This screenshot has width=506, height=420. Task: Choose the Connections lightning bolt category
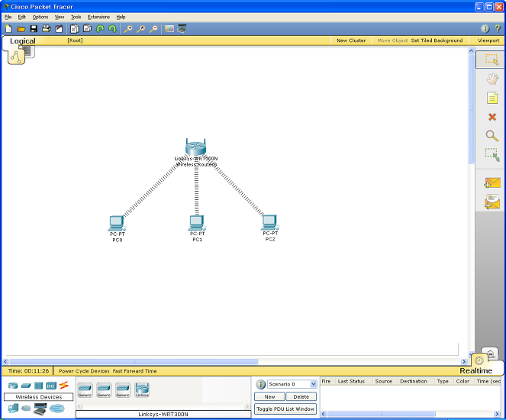point(63,385)
